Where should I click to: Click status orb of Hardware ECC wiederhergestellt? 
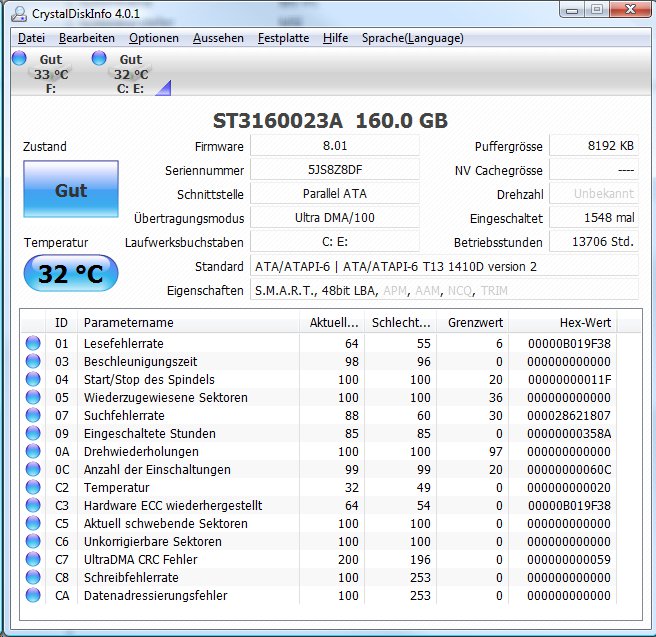click(x=33, y=505)
